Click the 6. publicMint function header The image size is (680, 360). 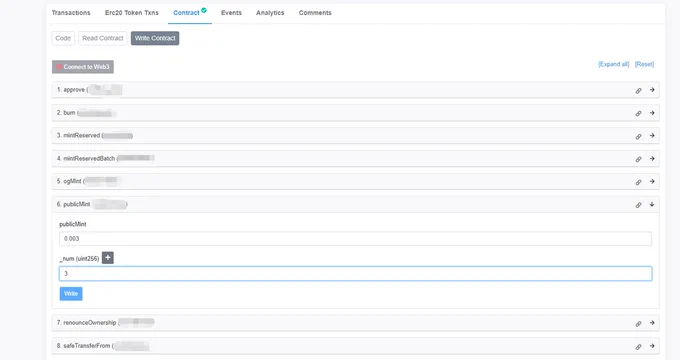[355, 204]
